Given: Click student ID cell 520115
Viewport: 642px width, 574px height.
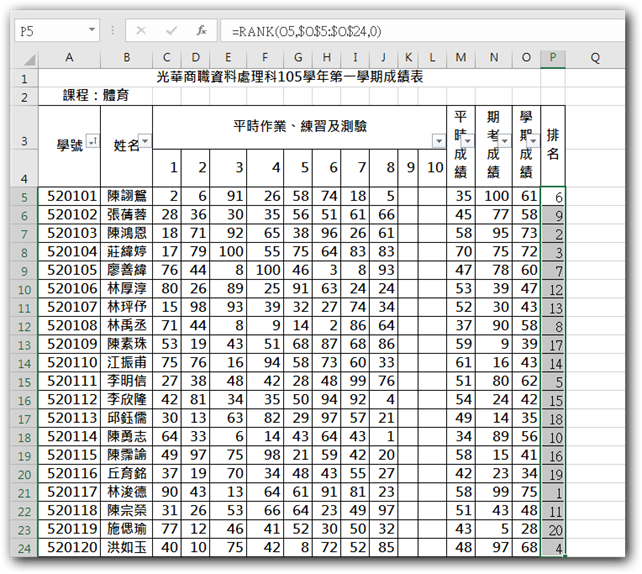Looking at the screenshot, I should pos(69,455).
